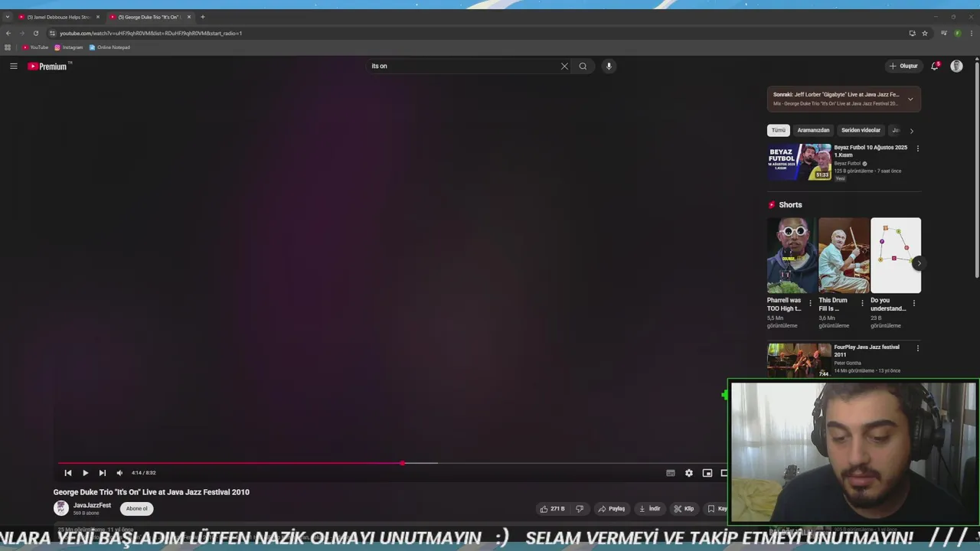The image size is (980, 551).
Task: Dislike the video
Action: click(580, 509)
